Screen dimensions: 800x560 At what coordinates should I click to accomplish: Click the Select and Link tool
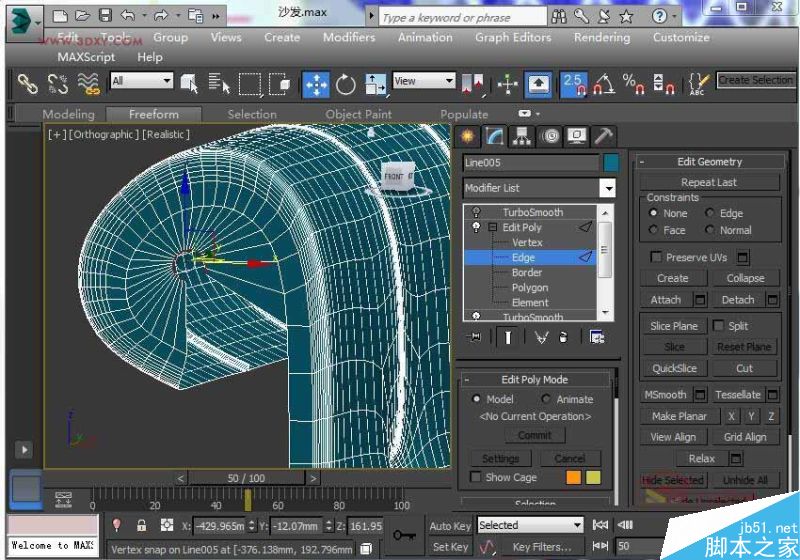(28, 84)
